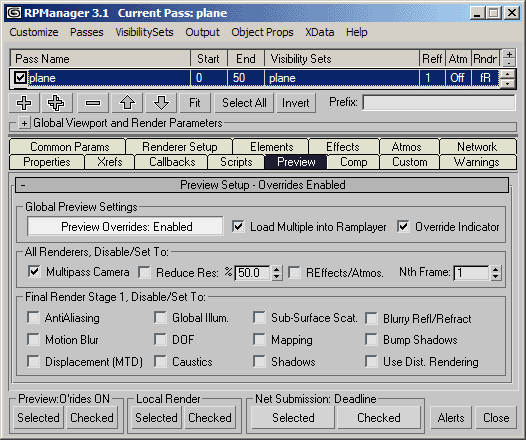Switch to the Properties tab

coord(47,162)
